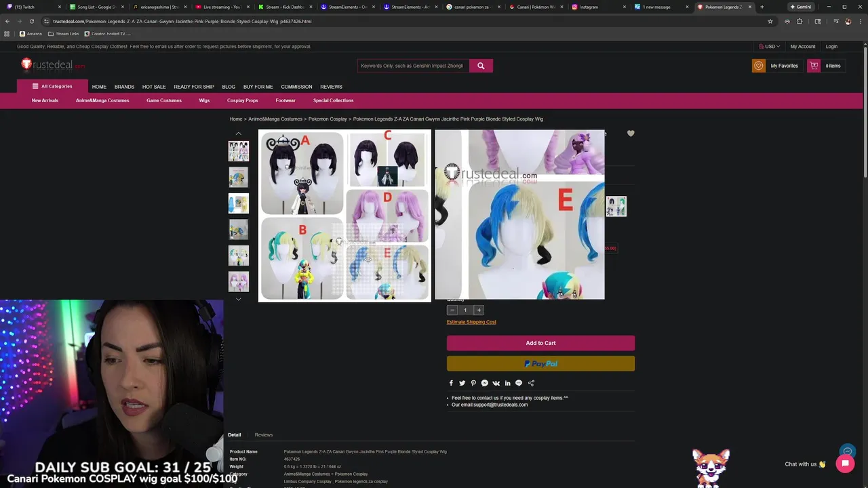Click the Home breadcrumb link
The height and width of the screenshot is (488, 868).
[x=235, y=119]
